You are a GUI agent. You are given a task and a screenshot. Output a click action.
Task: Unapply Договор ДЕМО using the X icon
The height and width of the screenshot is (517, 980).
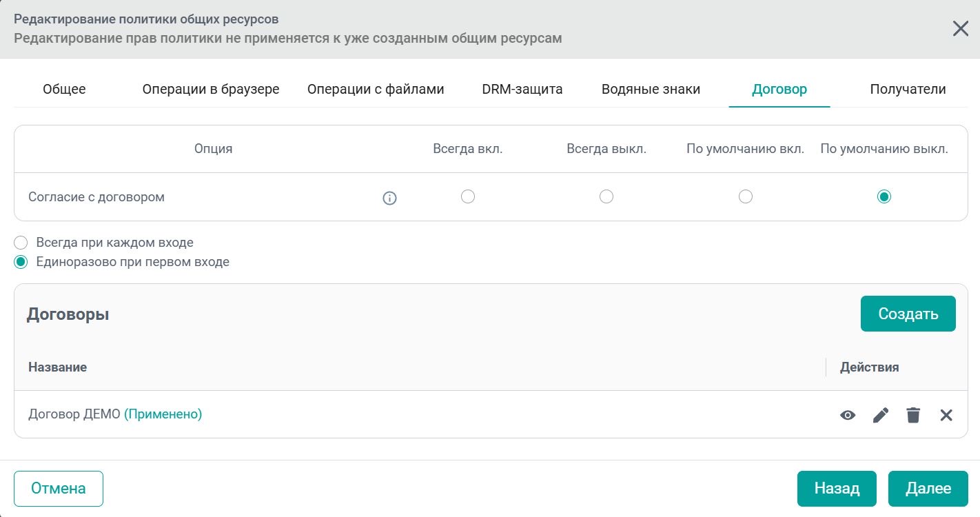point(946,415)
